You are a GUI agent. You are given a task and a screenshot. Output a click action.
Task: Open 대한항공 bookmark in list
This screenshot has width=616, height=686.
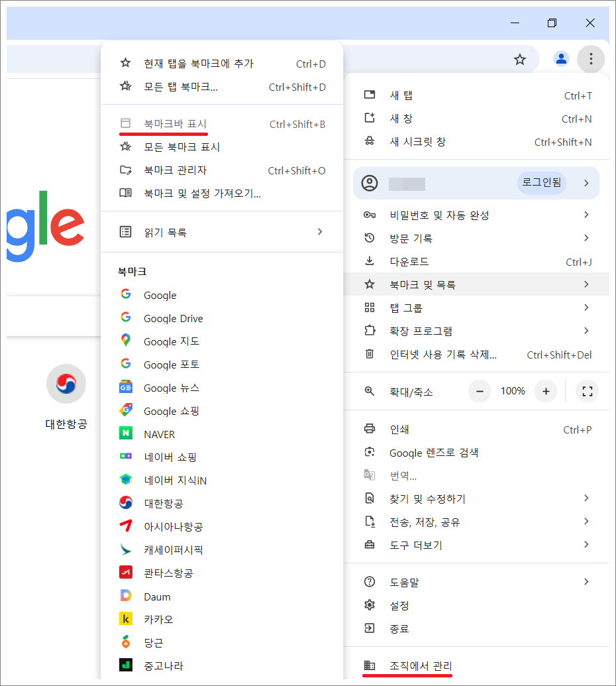(x=222, y=504)
